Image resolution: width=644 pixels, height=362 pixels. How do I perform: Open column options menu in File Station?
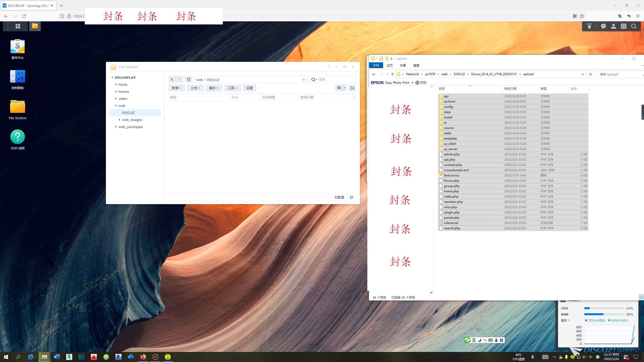(x=354, y=97)
